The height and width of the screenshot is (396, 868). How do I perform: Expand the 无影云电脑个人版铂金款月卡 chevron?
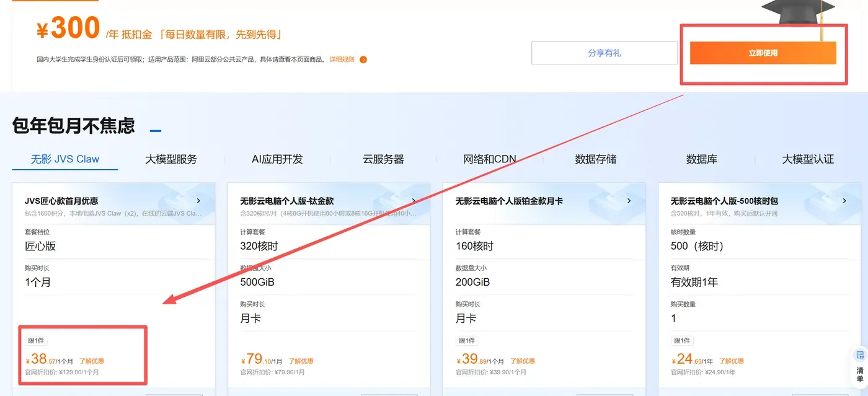coord(629,201)
